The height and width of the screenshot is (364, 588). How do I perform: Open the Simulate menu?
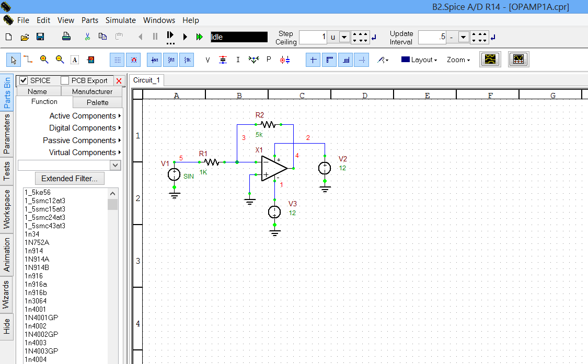point(120,20)
